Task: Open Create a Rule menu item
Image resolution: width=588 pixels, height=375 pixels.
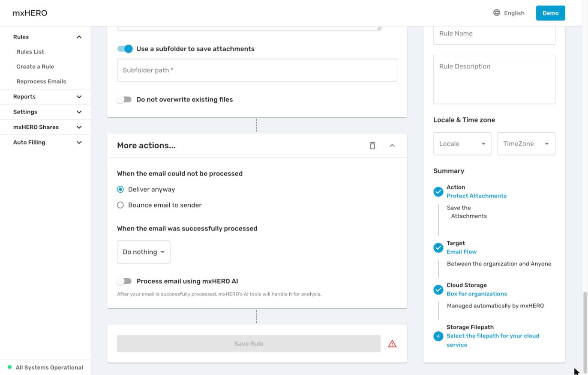Action: coord(35,66)
